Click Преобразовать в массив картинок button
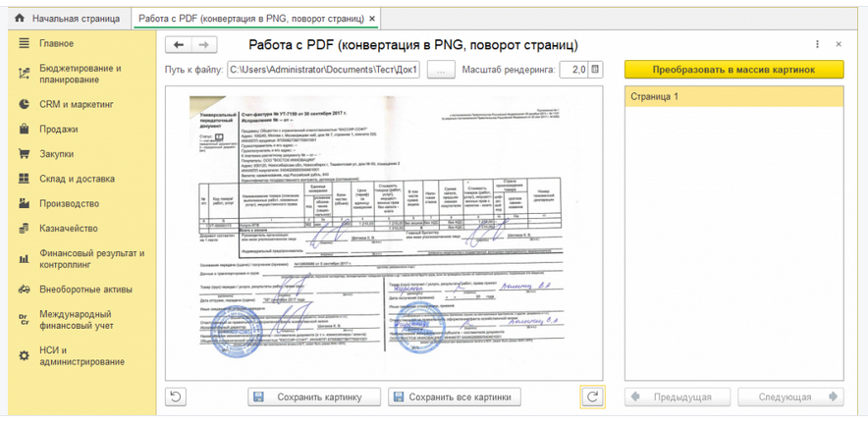 click(x=733, y=70)
